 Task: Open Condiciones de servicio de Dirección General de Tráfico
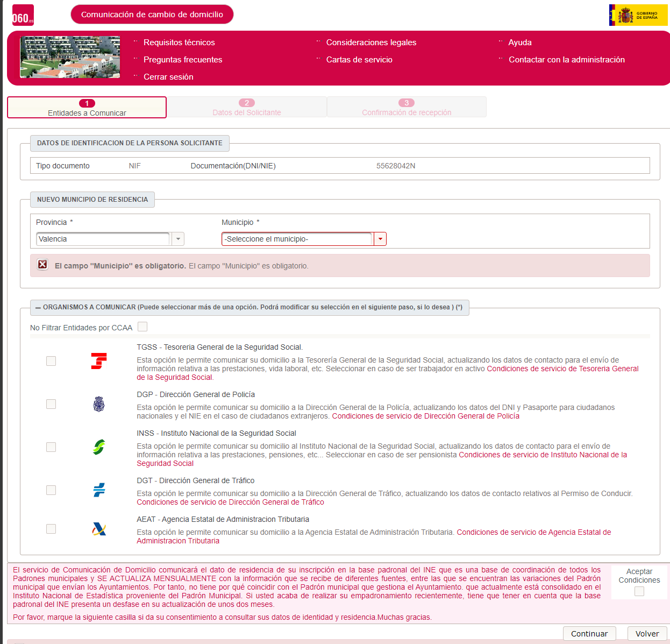[230, 502]
